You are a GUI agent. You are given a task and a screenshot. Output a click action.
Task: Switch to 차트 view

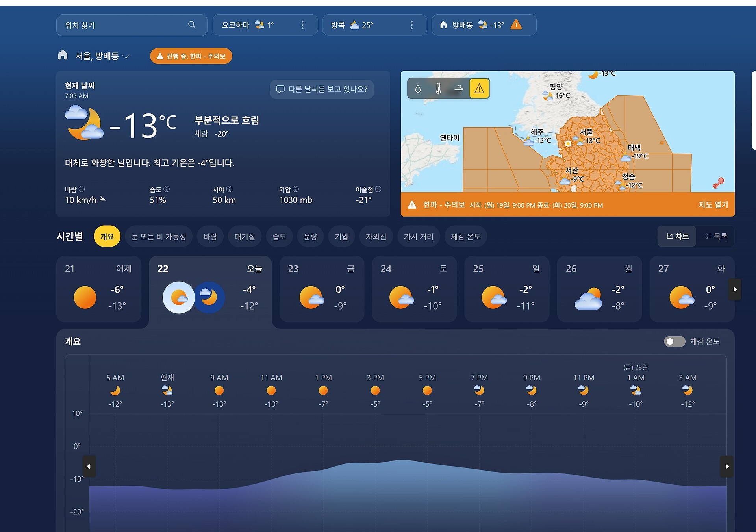tap(677, 236)
